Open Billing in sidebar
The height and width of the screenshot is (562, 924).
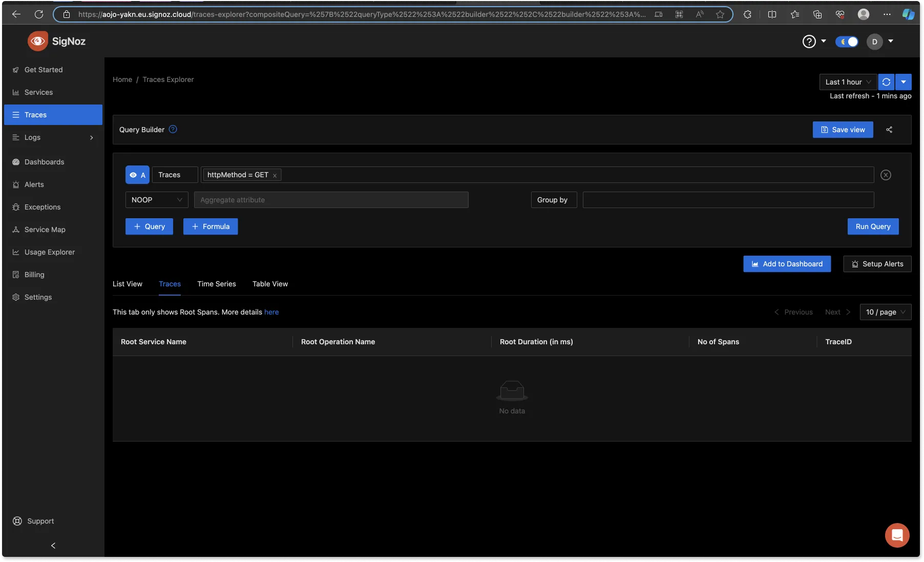pos(53,275)
